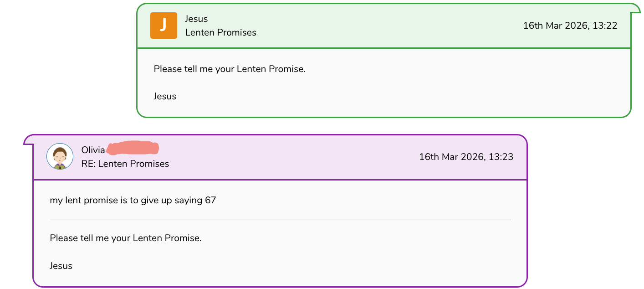This screenshot has height=289, width=644.
Task: Click the quoted Jesus signature in the purple message
Action: [61, 266]
